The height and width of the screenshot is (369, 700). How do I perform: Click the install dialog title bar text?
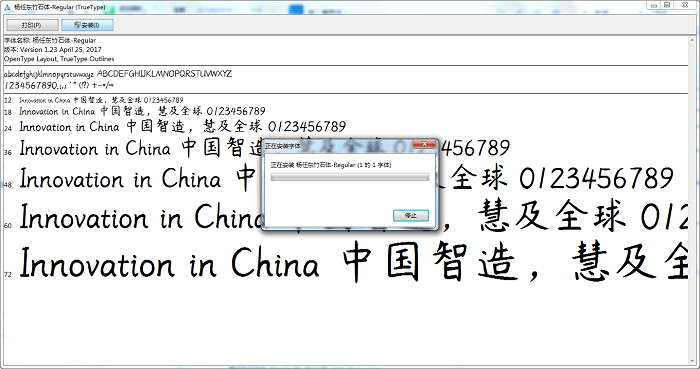[283, 146]
